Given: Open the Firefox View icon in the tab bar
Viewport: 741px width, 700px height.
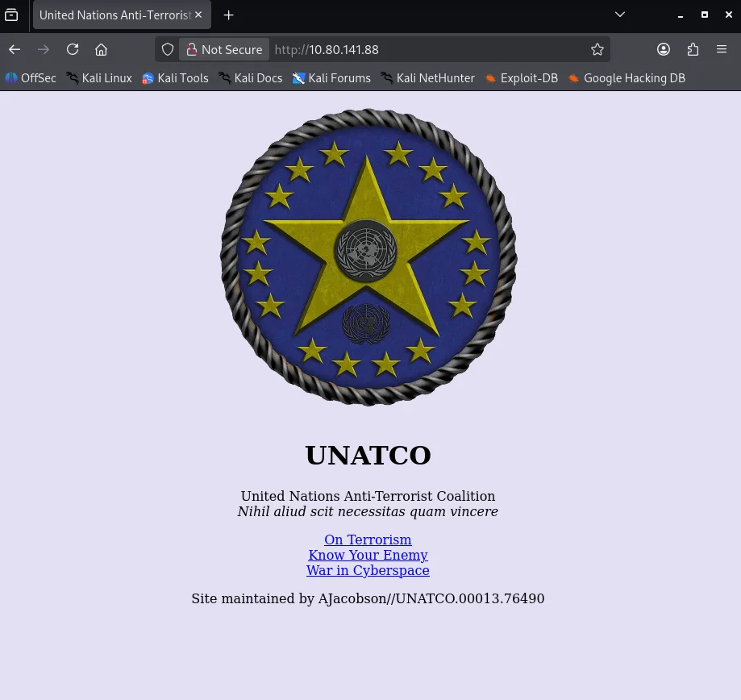Looking at the screenshot, I should click(x=11, y=15).
